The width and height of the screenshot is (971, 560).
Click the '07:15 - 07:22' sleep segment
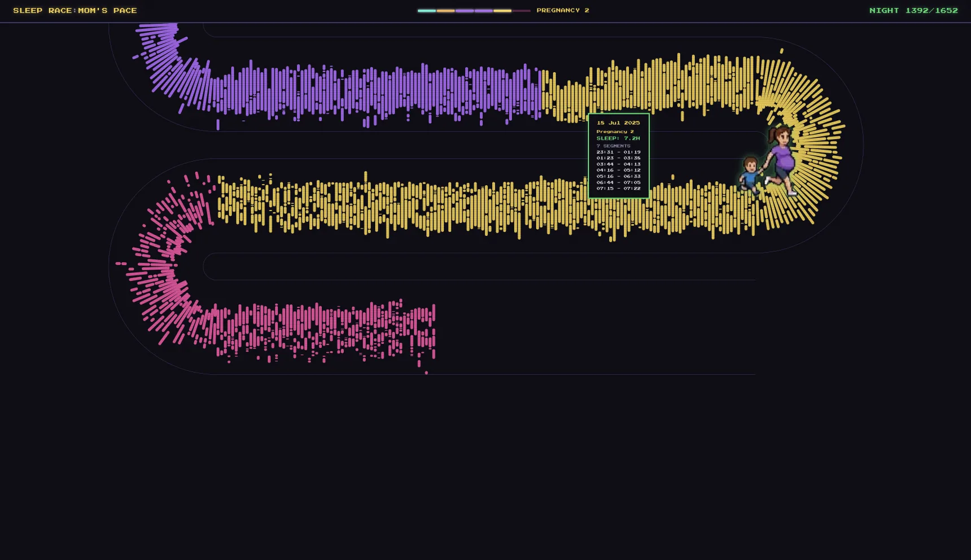pos(618,188)
